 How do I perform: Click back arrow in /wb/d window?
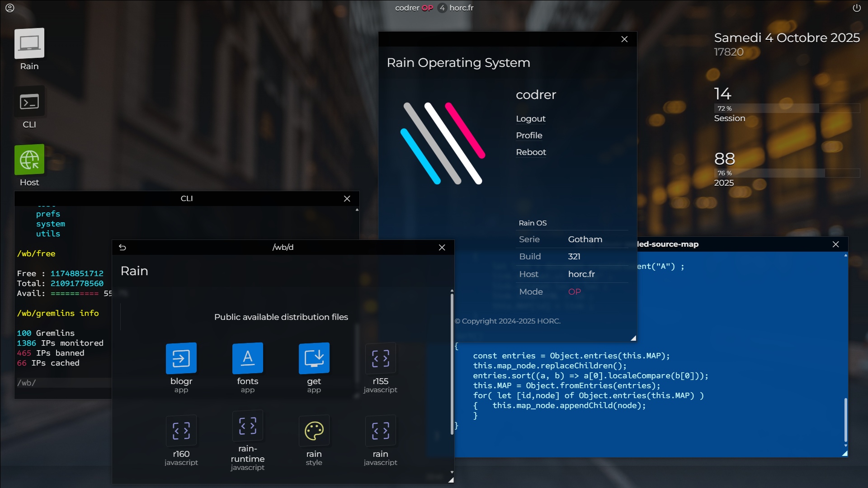(122, 247)
